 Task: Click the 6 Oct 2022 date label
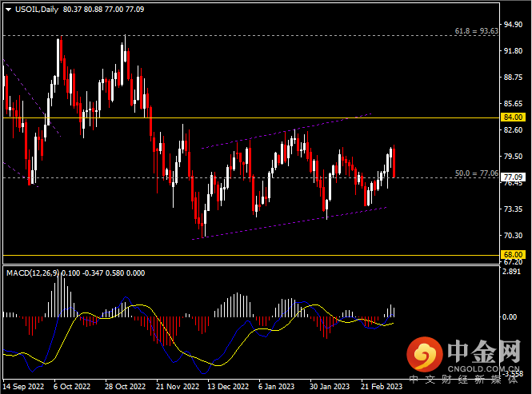[72, 387]
